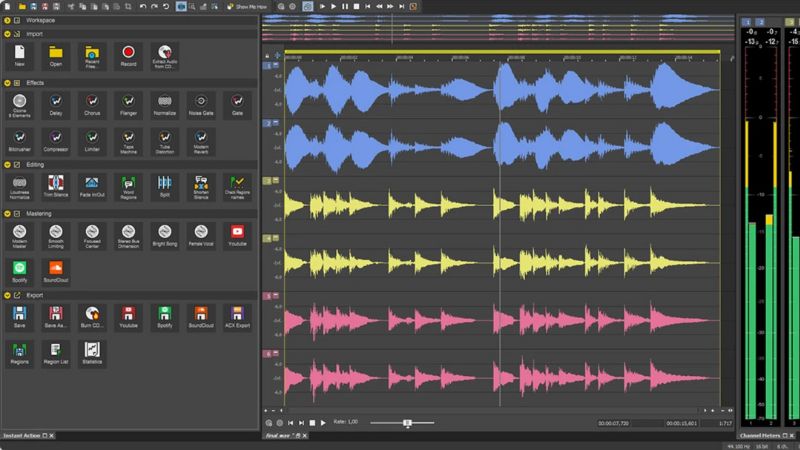Image resolution: width=800 pixels, height=450 pixels.
Task: Collapse the Effects section
Action: click(9, 81)
